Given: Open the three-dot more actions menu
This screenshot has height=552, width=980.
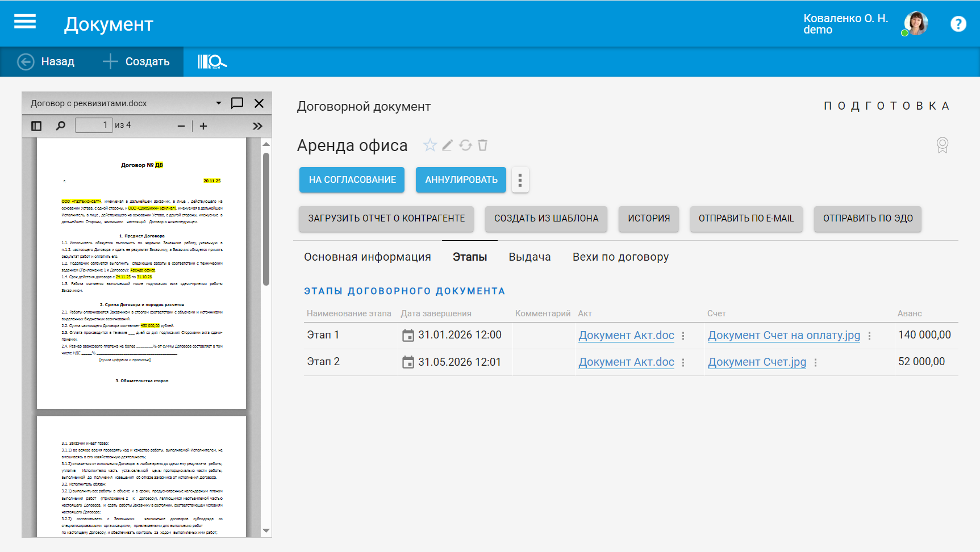Looking at the screenshot, I should pos(520,180).
